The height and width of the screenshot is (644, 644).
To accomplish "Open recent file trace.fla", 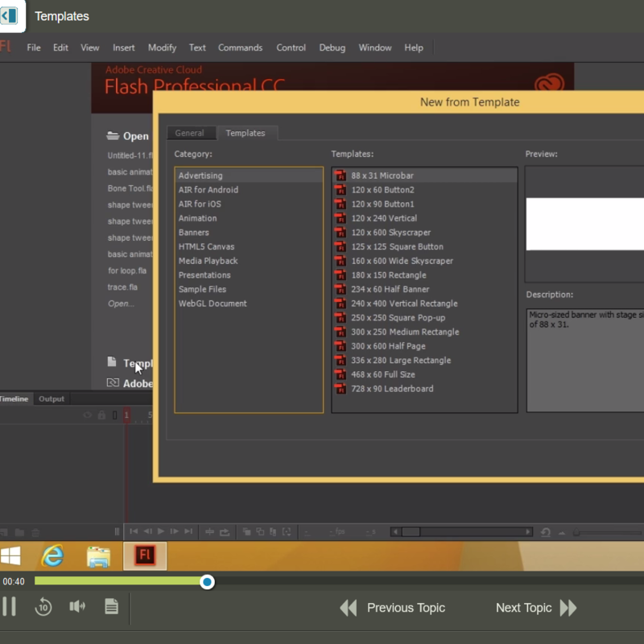I will [x=122, y=287].
